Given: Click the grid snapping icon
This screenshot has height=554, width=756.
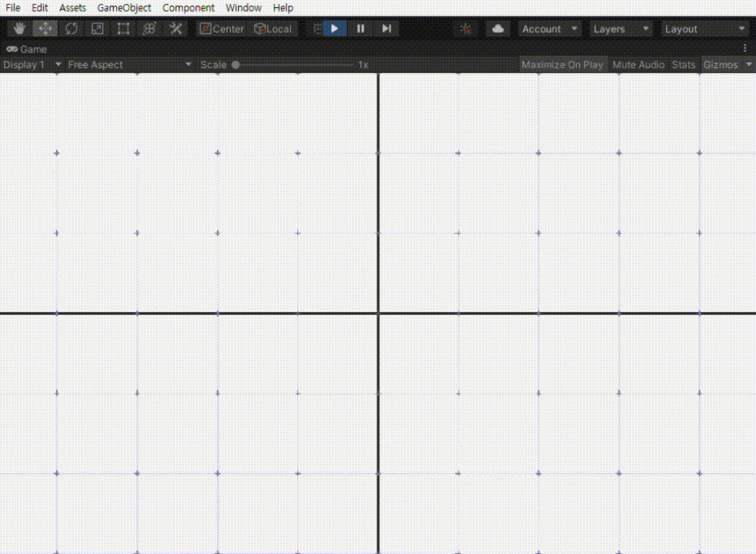Looking at the screenshot, I should click(317, 29).
